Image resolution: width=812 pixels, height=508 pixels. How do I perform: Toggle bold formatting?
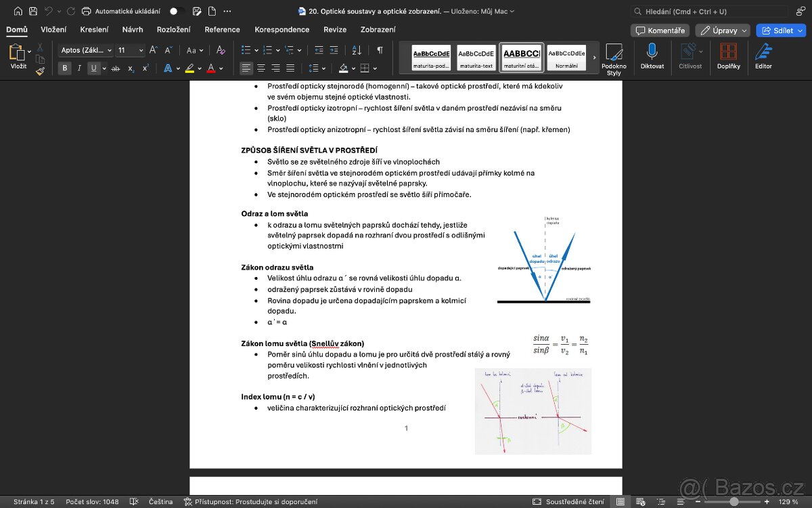(65, 68)
